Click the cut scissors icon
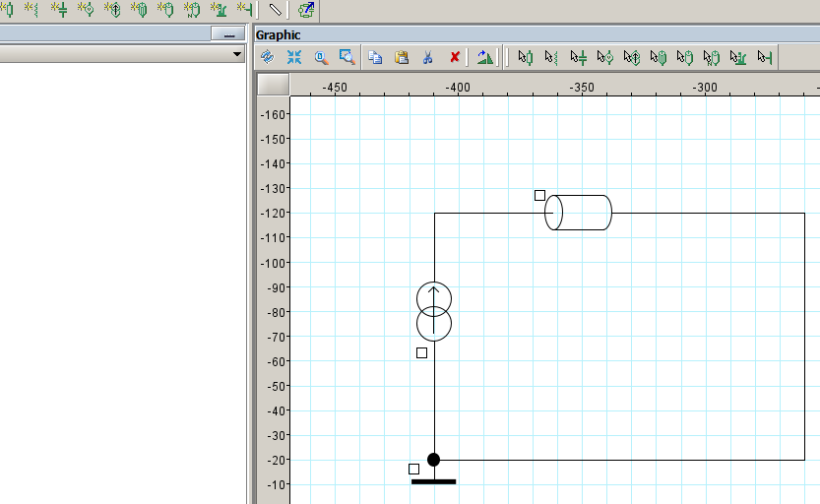Image resolution: width=820 pixels, height=504 pixels. [x=428, y=57]
